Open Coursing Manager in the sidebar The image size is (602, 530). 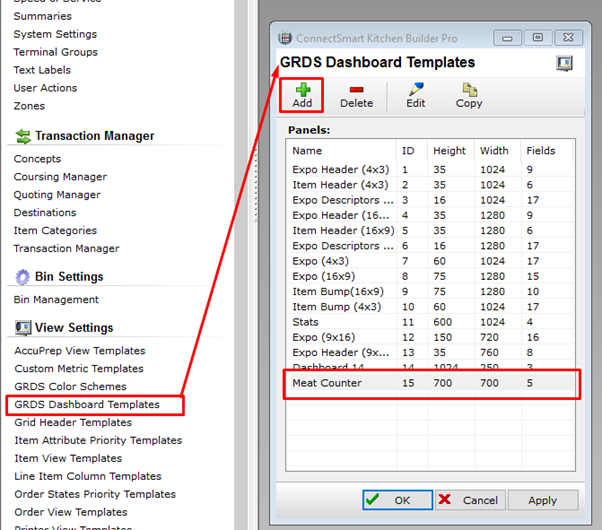click(60, 177)
